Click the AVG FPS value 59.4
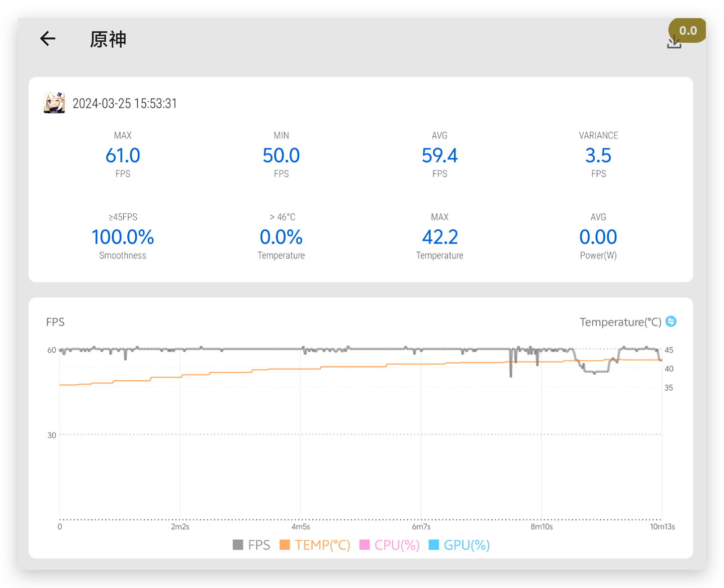Image resolution: width=724 pixels, height=588 pixels. [x=439, y=155]
